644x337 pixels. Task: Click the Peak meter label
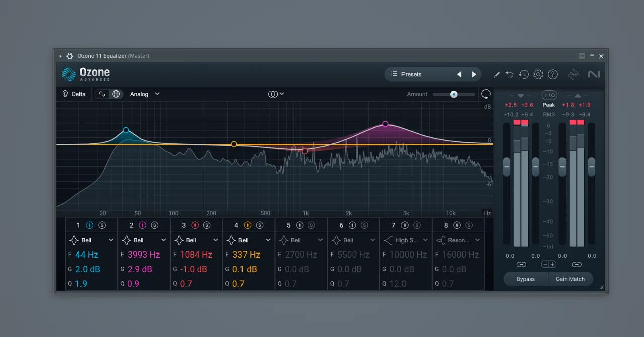549,105
